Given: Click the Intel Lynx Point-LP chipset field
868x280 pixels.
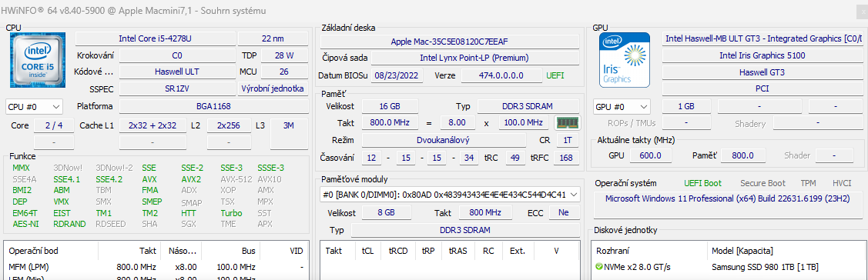Looking at the screenshot, I should [x=474, y=58].
